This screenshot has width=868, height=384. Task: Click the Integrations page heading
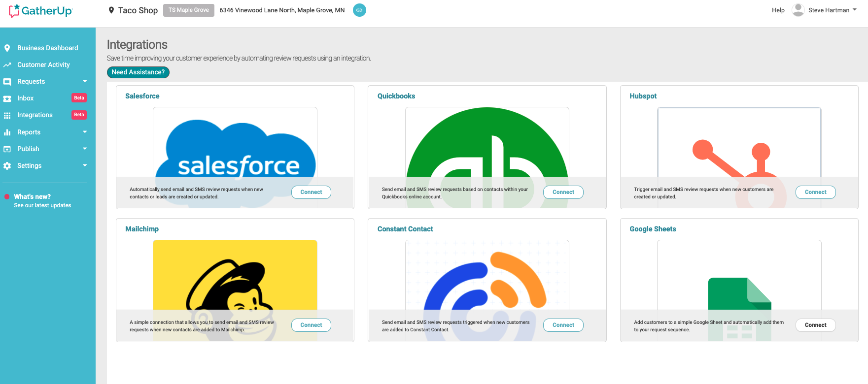[137, 44]
